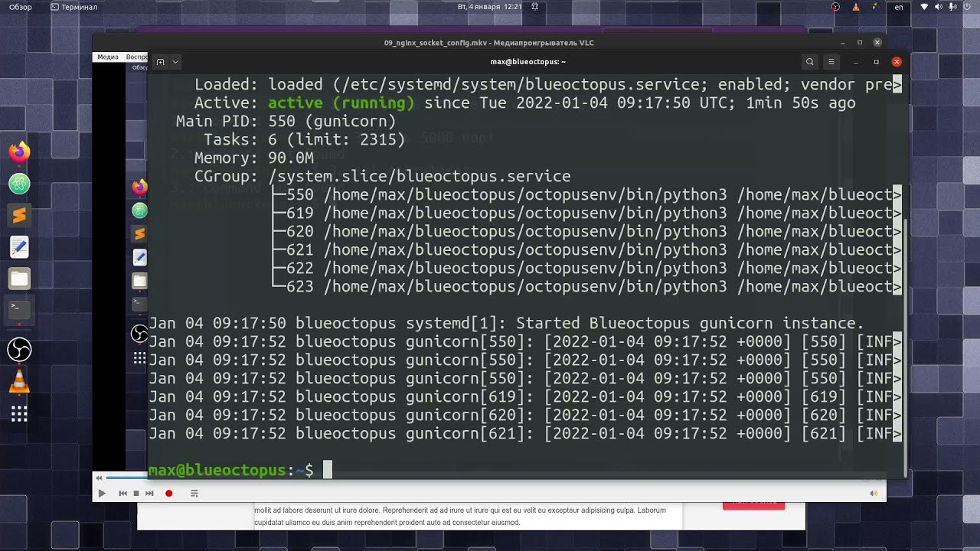
Task: Expand the new tab dropdown arrow
Action: pyautogui.click(x=175, y=62)
